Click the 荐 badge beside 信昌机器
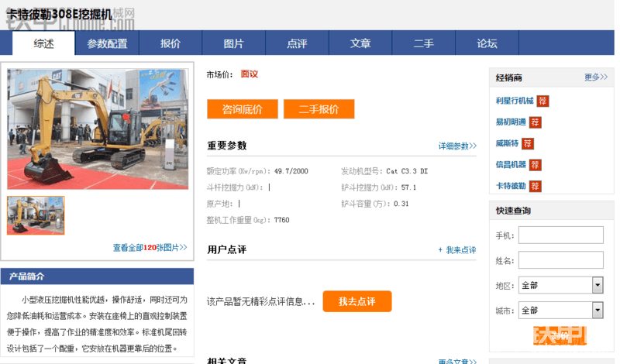The height and width of the screenshot is (364, 620). click(535, 165)
